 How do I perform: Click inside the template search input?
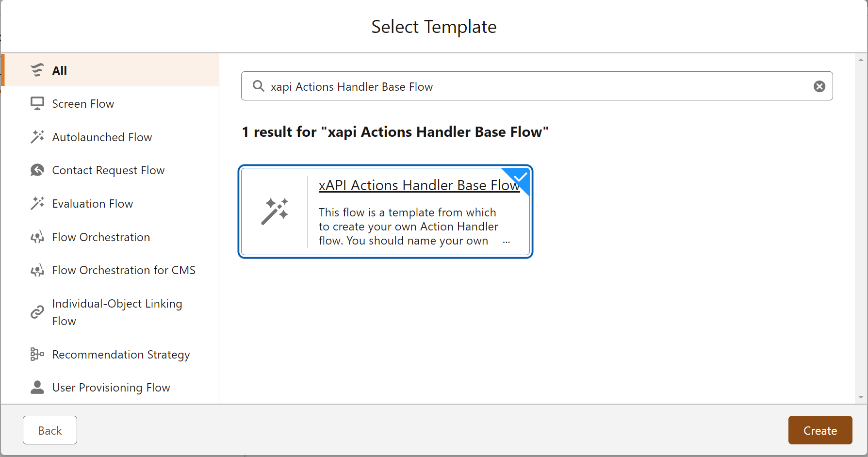click(x=534, y=86)
